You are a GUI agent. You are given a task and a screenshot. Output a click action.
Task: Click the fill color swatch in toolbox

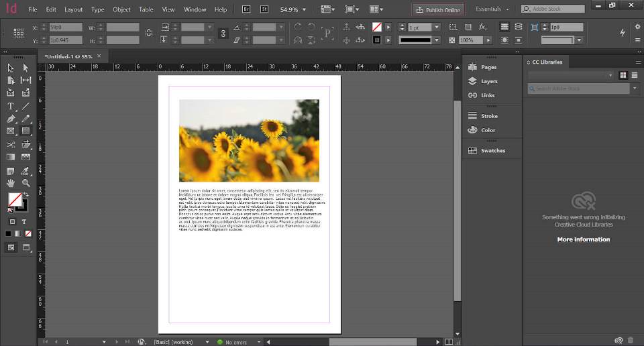(x=13, y=199)
